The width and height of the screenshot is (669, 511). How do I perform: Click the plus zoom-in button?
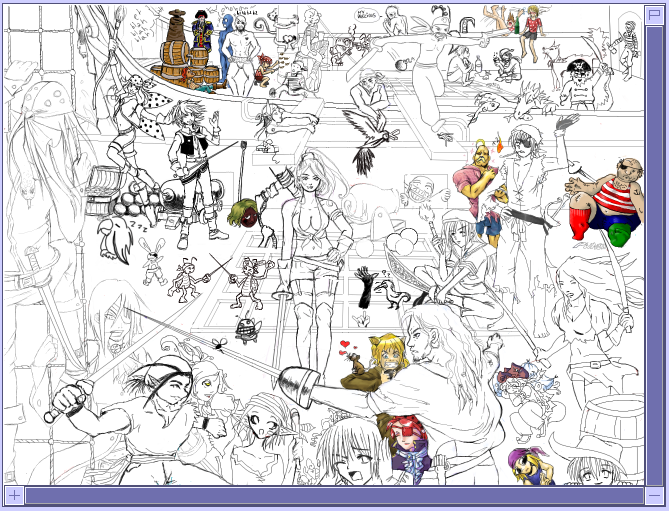14,496
